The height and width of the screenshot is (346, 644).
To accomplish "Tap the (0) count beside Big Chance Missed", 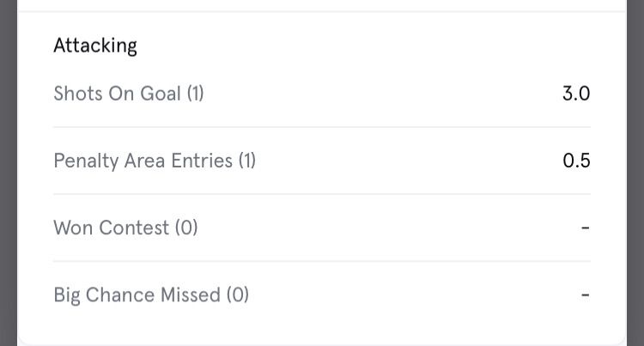I will click(238, 294).
